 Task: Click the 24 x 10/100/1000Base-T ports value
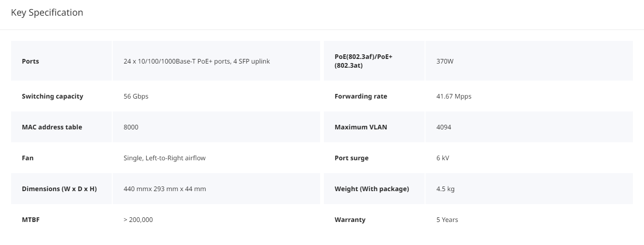197,61
